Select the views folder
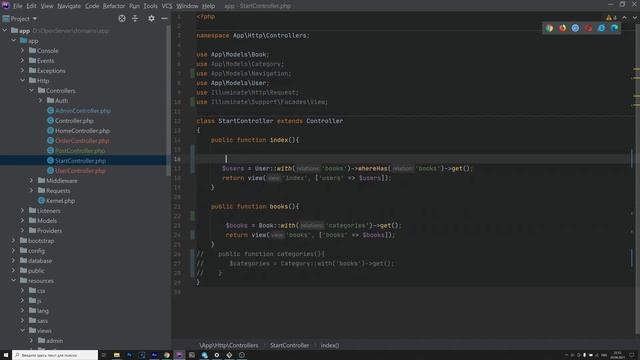 coord(44,331)
